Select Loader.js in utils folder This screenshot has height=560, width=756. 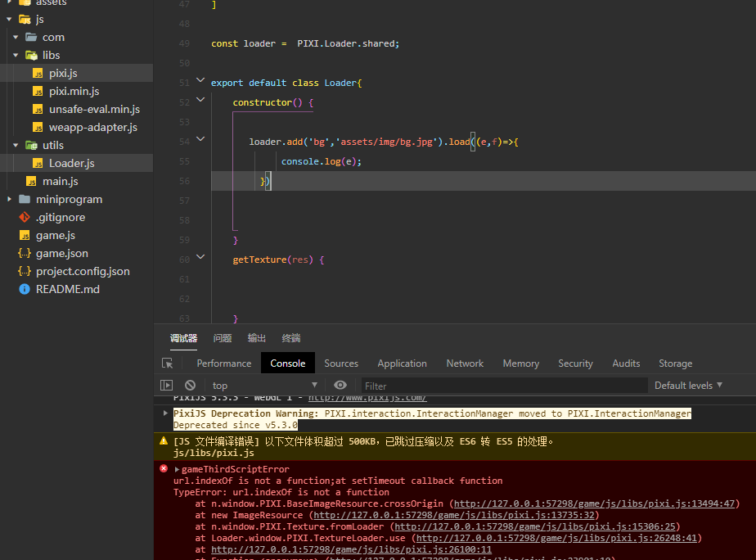pos(71,164)
